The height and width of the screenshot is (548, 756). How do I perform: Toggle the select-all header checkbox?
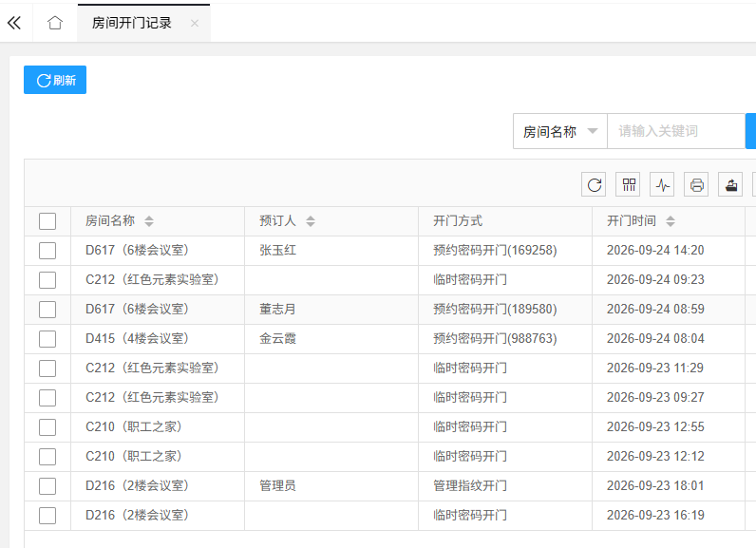[x=47, y=221]
